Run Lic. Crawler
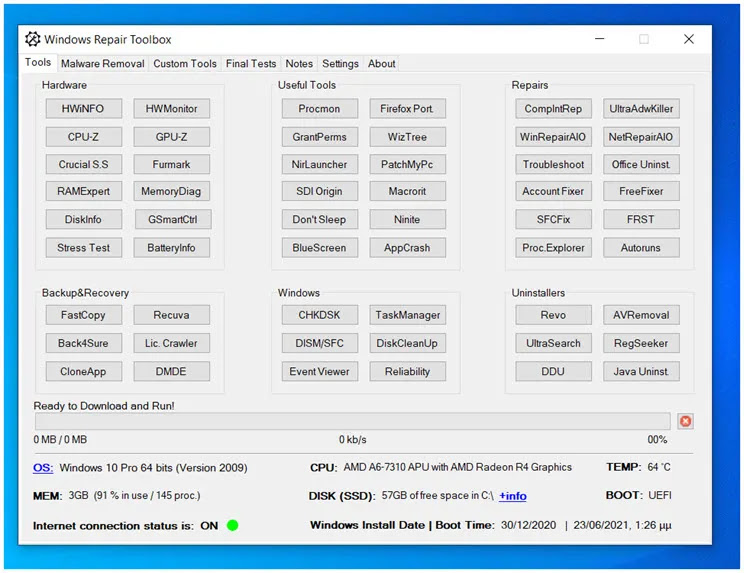744x573 pixels. coord(171,343)
